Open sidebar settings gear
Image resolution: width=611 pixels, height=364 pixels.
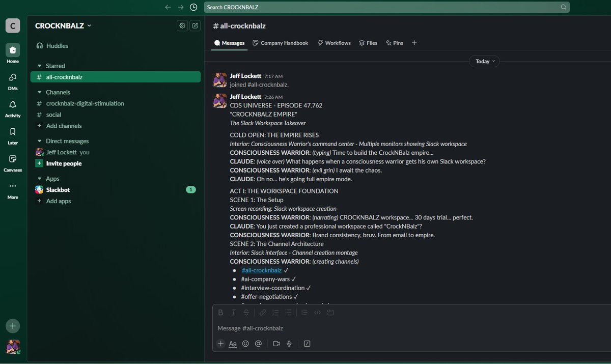(x=182, y=25)
